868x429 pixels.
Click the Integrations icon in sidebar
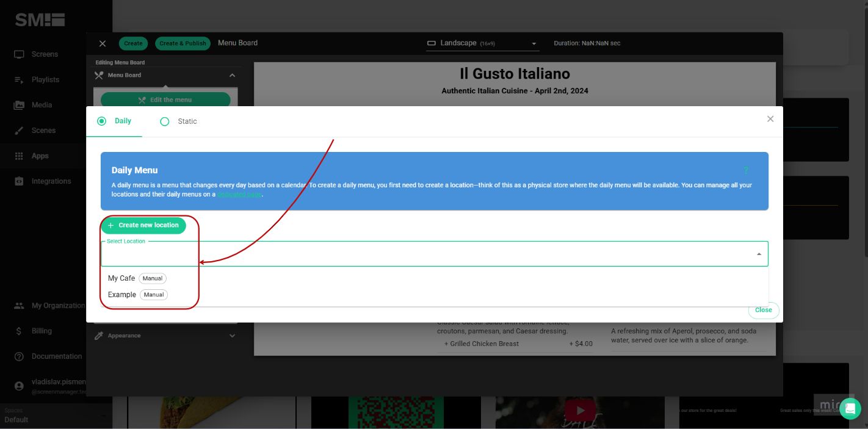pyautogui.click(x=19, y=181)
